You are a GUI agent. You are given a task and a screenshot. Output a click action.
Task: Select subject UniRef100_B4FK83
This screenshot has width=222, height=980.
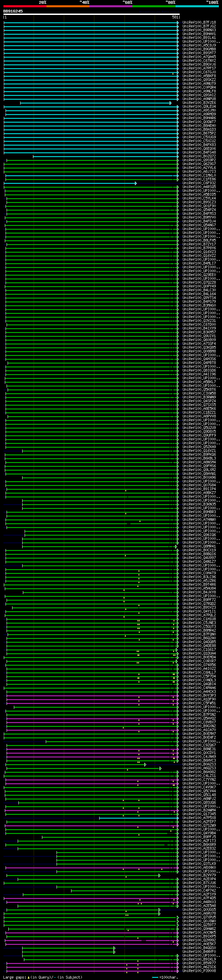click(199, 145)
